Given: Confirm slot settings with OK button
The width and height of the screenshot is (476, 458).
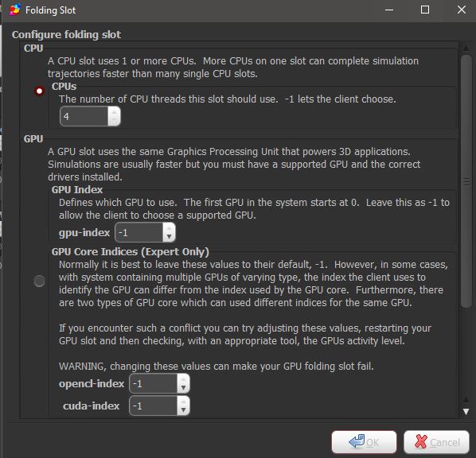Looking at the screenshot, I should pyautogui.click(x=364, y=442).
